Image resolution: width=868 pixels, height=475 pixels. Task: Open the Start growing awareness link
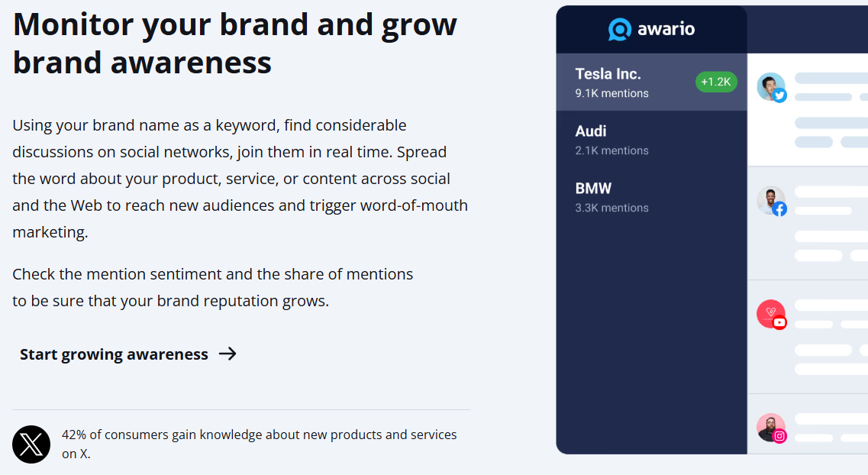coord(128,354)
